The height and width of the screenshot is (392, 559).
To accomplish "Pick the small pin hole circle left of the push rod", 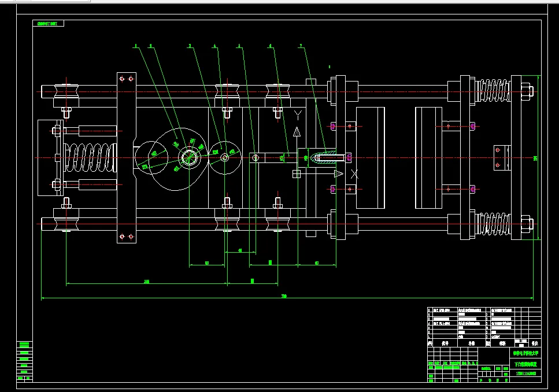I will 256,158.
